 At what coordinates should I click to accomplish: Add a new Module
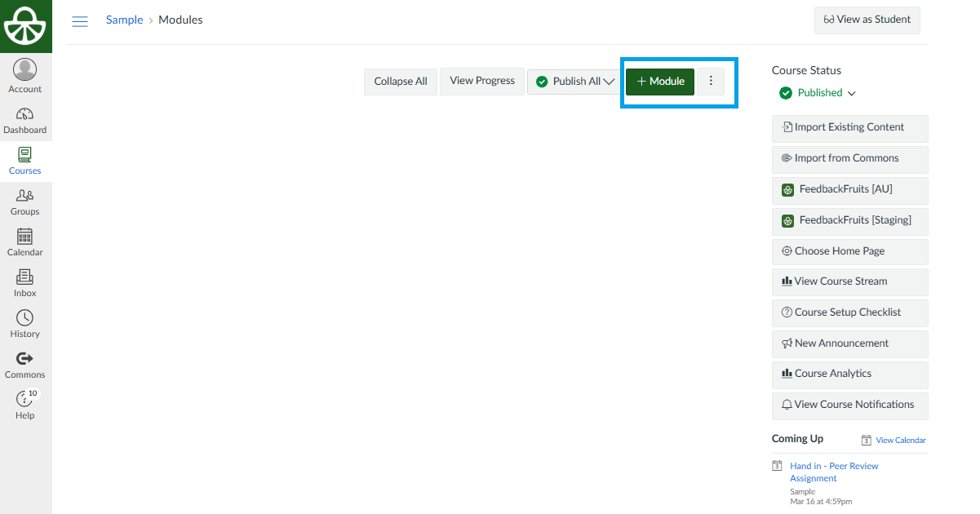tap(660, 82)
